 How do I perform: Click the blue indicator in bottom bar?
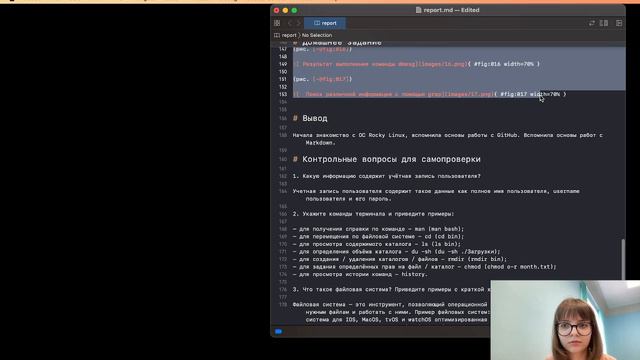[x=278, y=331]
